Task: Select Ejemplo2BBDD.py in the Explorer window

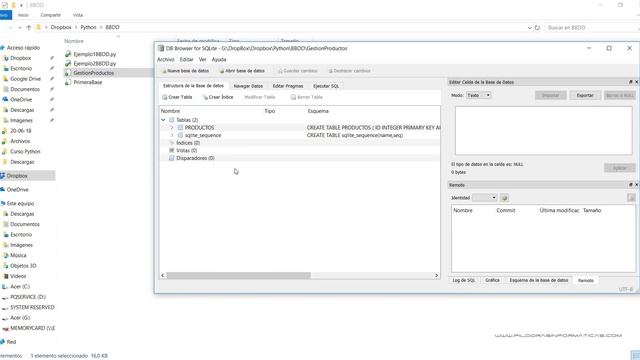Action: [95, 64]
